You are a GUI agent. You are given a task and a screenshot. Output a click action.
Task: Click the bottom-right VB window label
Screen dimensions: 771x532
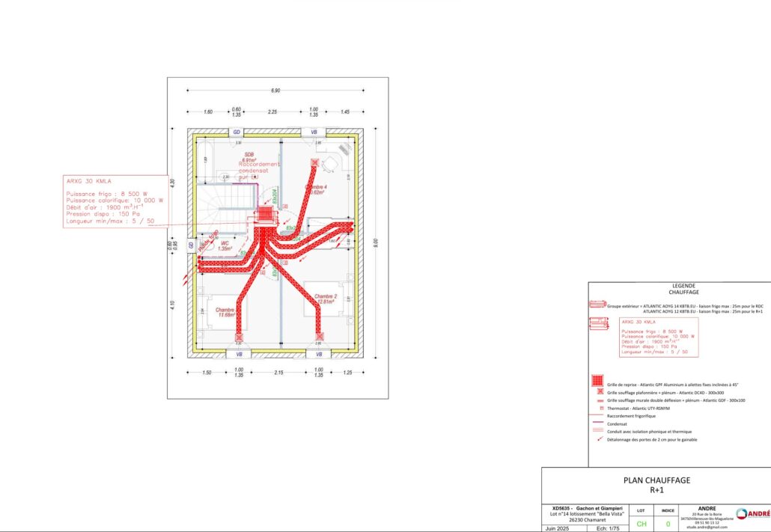(319, 354)
